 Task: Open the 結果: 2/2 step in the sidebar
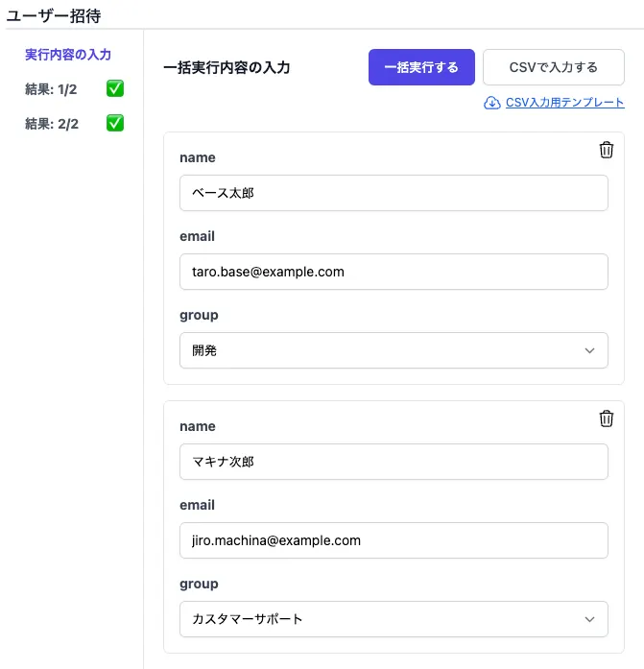[52, 124]
